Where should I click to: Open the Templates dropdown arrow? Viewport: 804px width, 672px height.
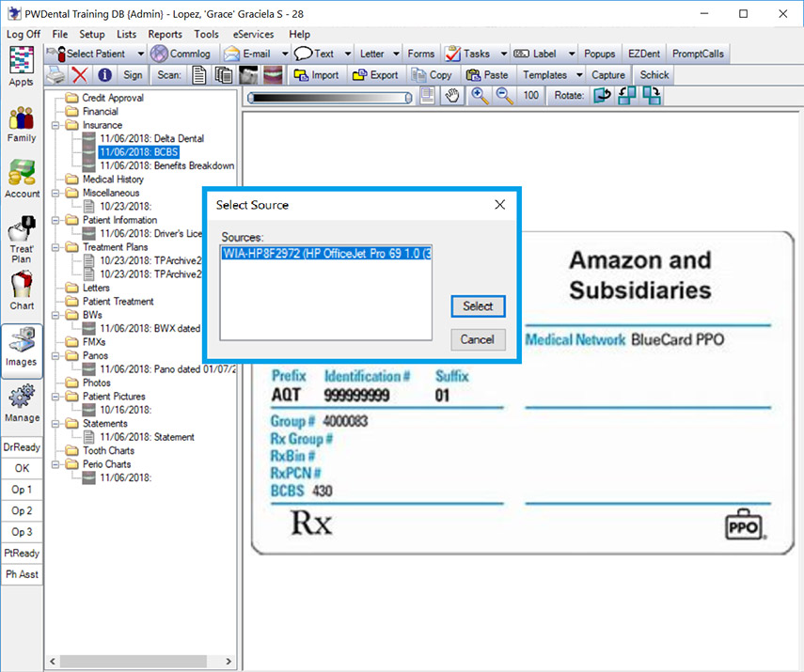pos(579,75)
